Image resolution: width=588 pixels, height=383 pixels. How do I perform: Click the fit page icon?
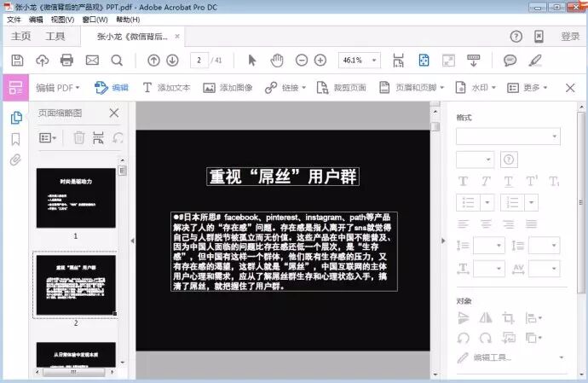pos(424,60)
